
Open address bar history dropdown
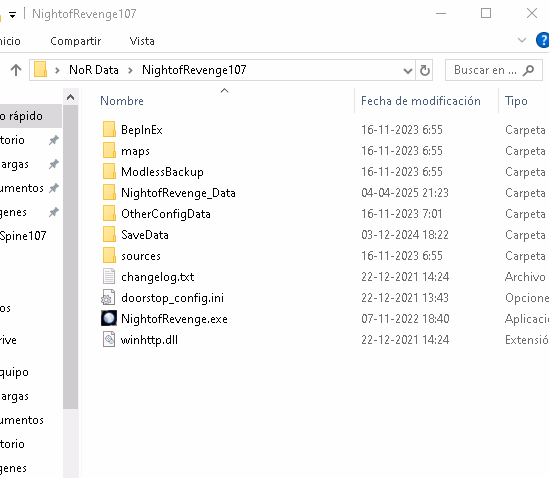tap(408, 71)
